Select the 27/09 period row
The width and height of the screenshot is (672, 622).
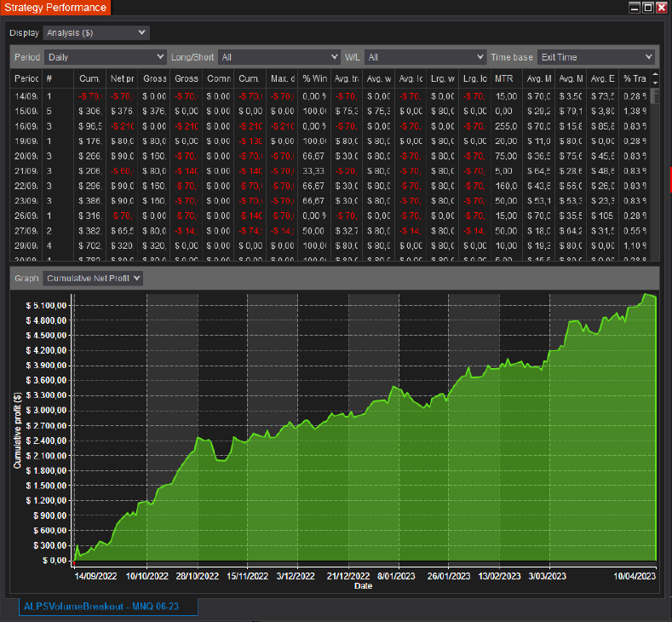pos(330,231)
